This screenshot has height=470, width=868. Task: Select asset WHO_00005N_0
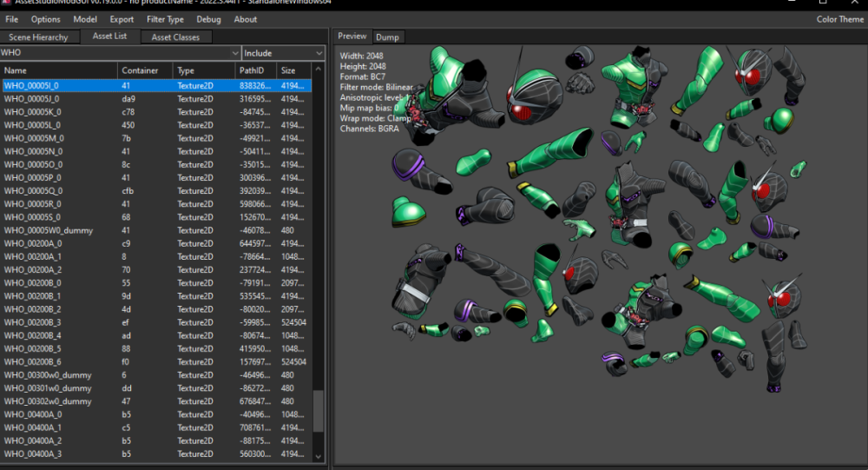click(156, 151)
